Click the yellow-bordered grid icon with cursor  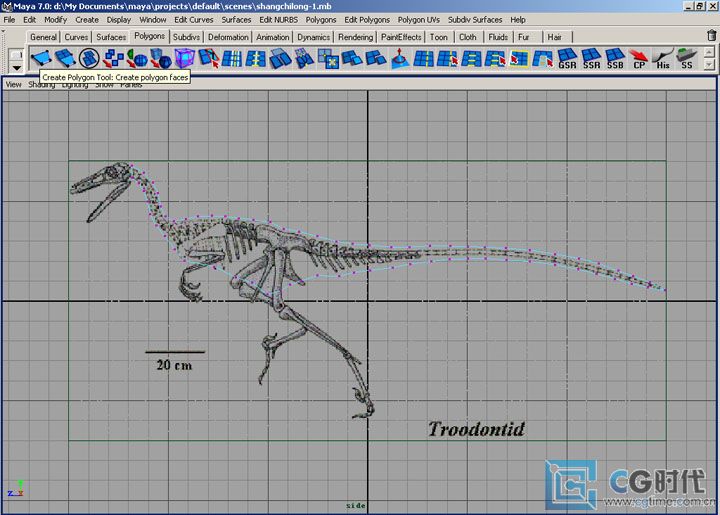(519, 58)
